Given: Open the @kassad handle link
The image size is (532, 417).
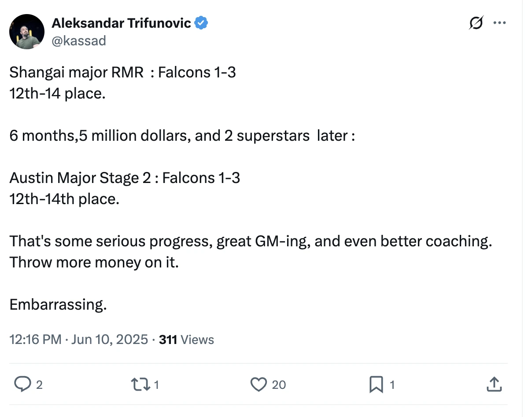Looking at the screenshot, I should [78, 40].
